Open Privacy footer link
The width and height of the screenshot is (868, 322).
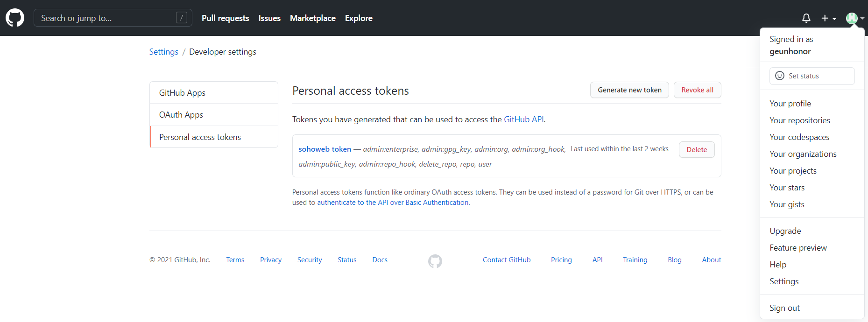tap(271, 260)
